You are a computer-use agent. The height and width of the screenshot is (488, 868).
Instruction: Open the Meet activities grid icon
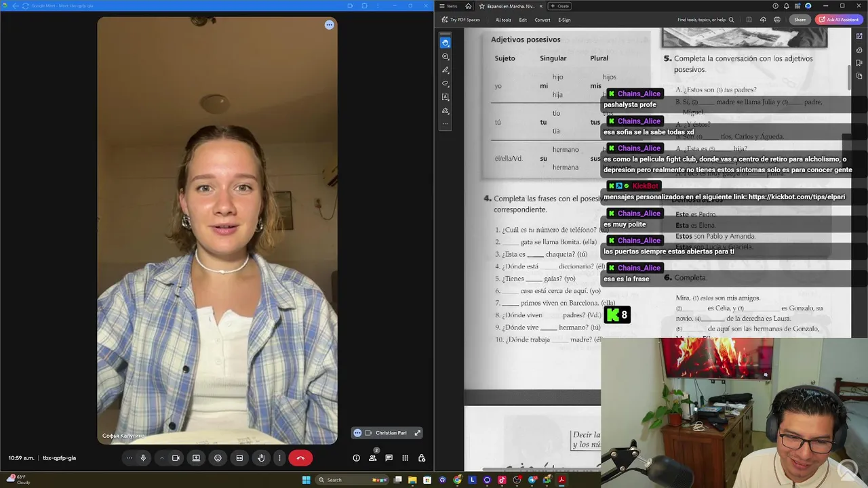(x=405, y=458)
